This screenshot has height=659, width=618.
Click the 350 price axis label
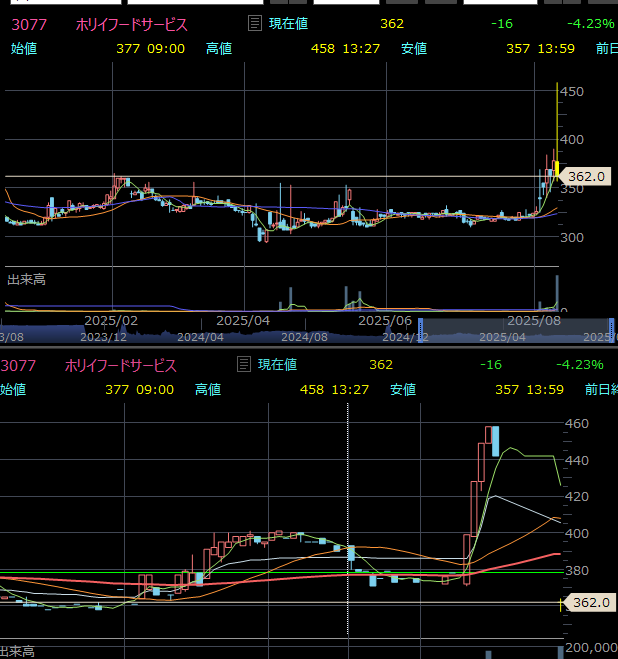pos(572,189)
